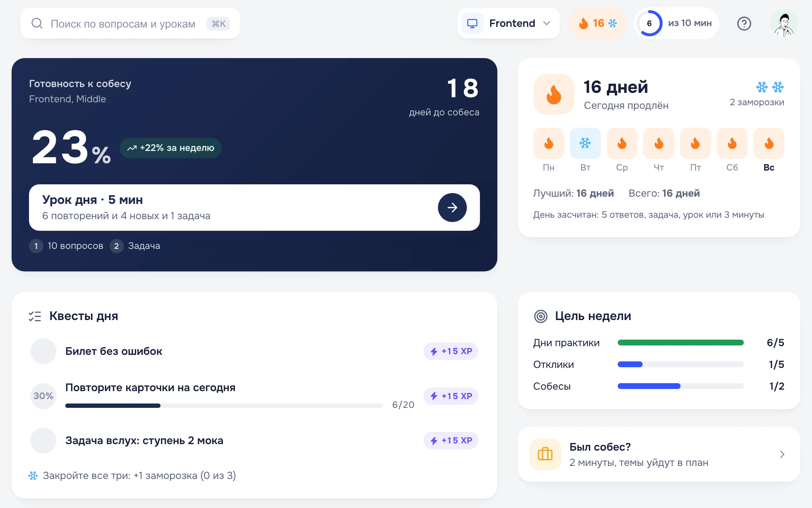Click the 30% circle for card review quest
This screenshot has height=508, width=812.
[x=43, y=396]
